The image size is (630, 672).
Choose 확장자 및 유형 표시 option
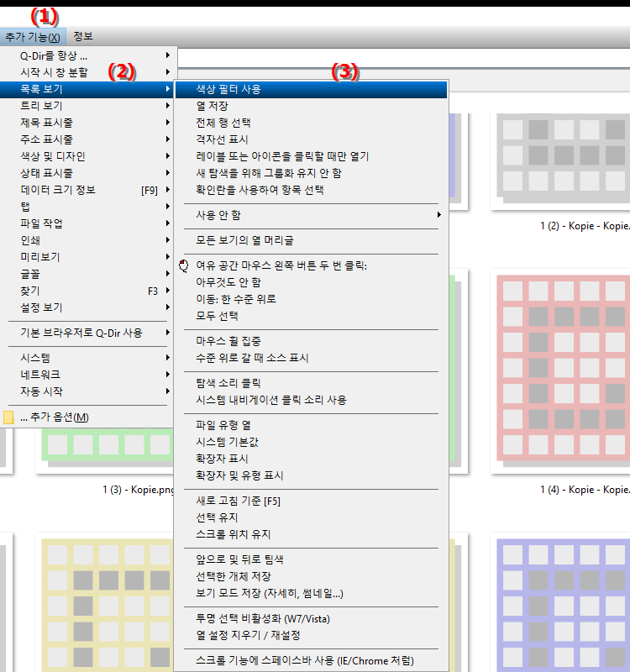coord(311,475)
